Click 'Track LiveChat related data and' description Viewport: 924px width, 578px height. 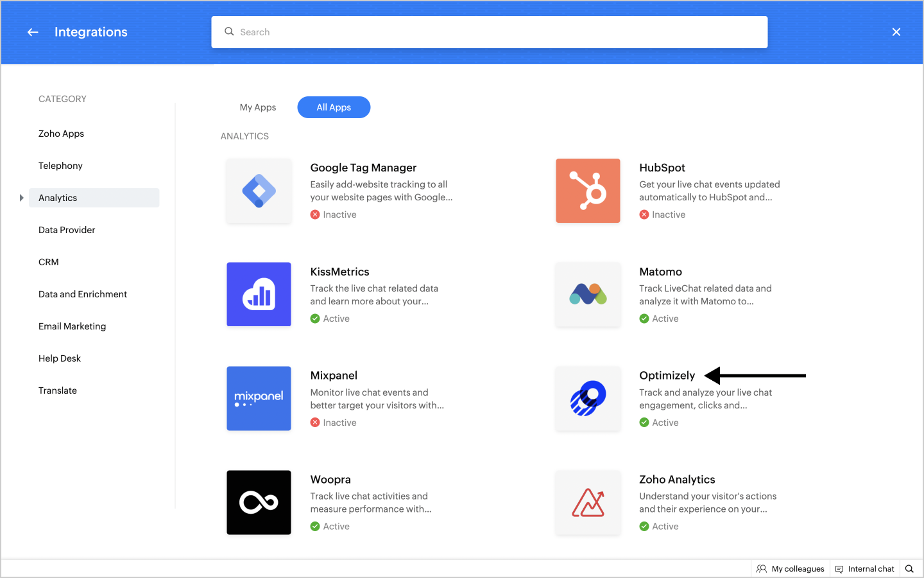705,288
